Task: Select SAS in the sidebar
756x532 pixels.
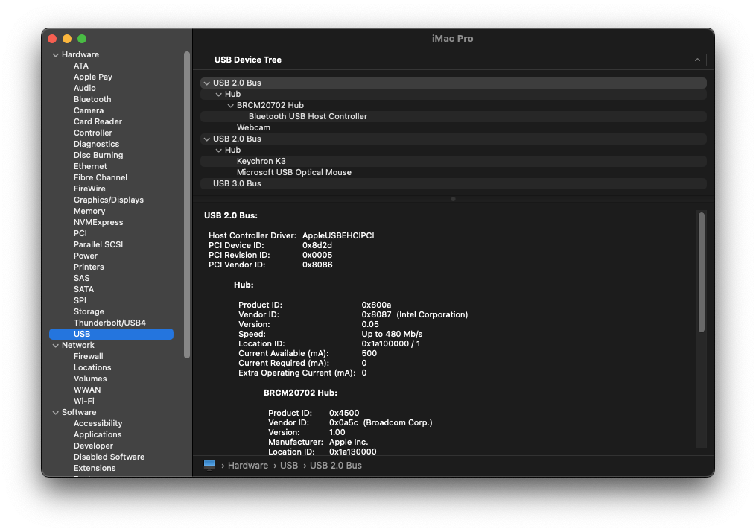Action: (81, 279)
